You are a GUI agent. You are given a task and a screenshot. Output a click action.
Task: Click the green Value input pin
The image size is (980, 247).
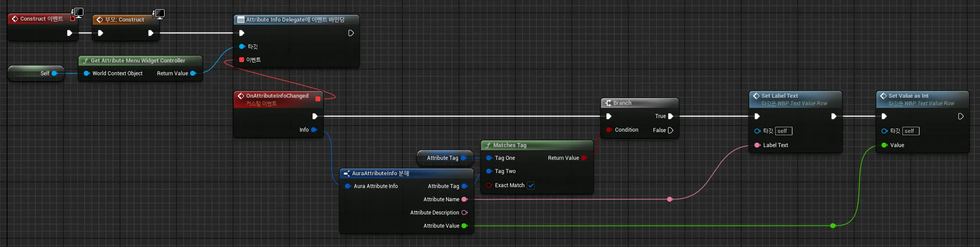click(884, 145)
